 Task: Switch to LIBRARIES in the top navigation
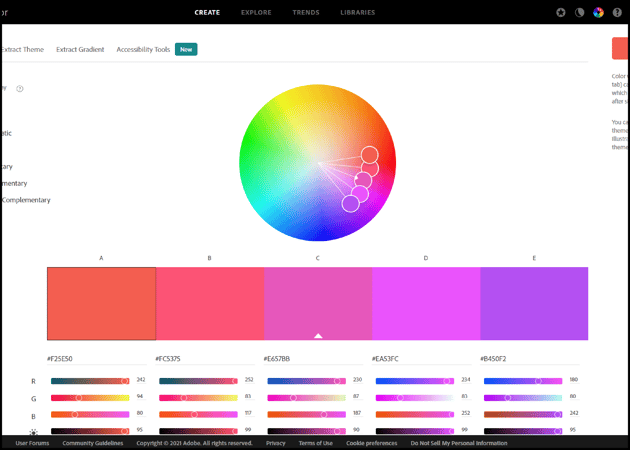coord(358,12)
